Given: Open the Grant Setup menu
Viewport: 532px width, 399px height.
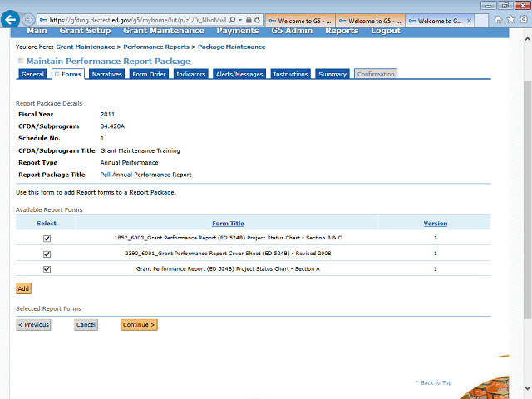Looking at the screenshot, I should 85,31.
